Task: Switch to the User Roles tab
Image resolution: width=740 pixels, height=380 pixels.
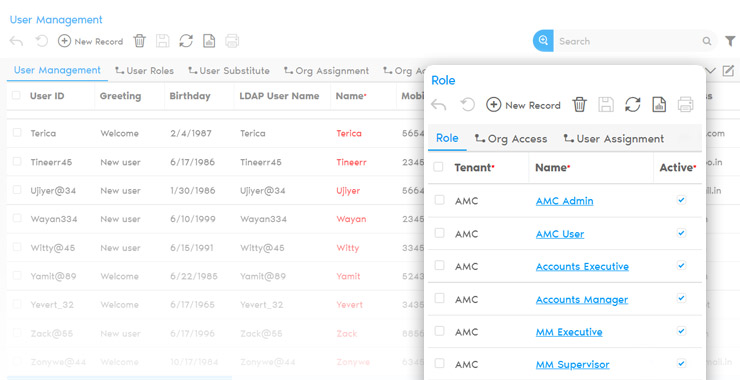Action: click(144, 71)
